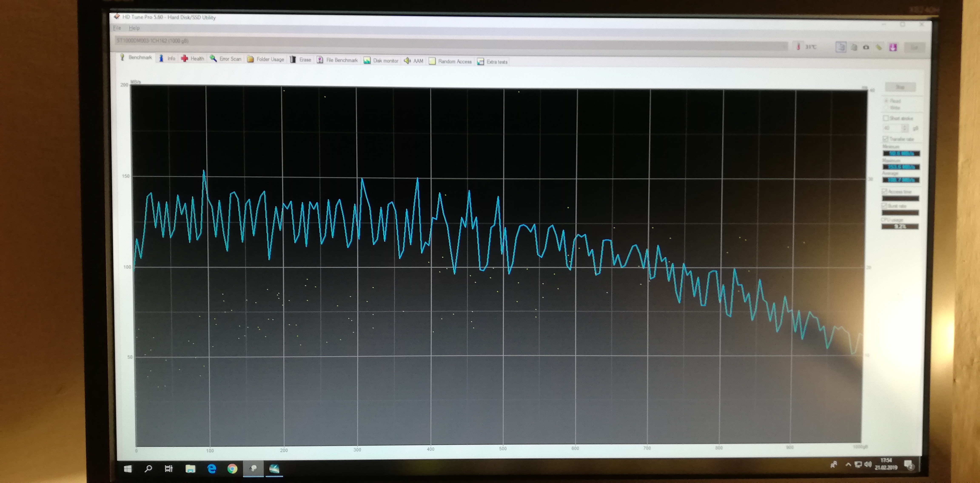Image resolution: width=980 pixels, height=483 pixels.
Task: Click the purple save download arrow icon
Action: click(893, 47)
